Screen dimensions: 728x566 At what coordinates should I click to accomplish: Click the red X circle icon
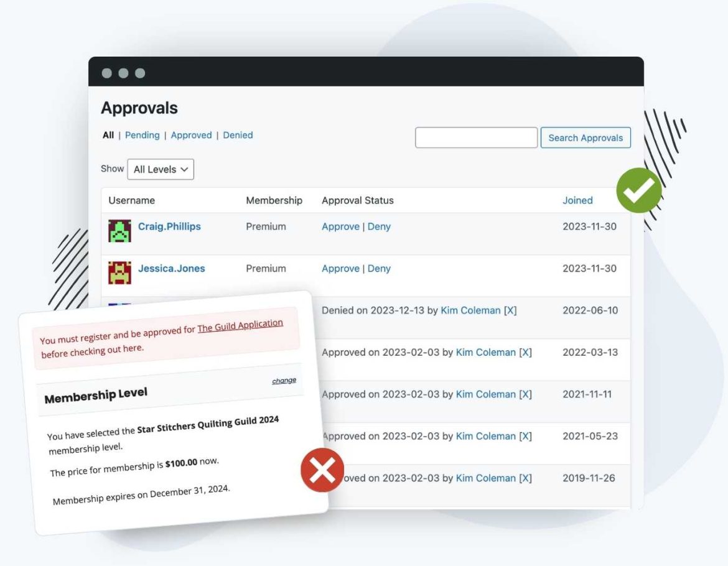321,470
